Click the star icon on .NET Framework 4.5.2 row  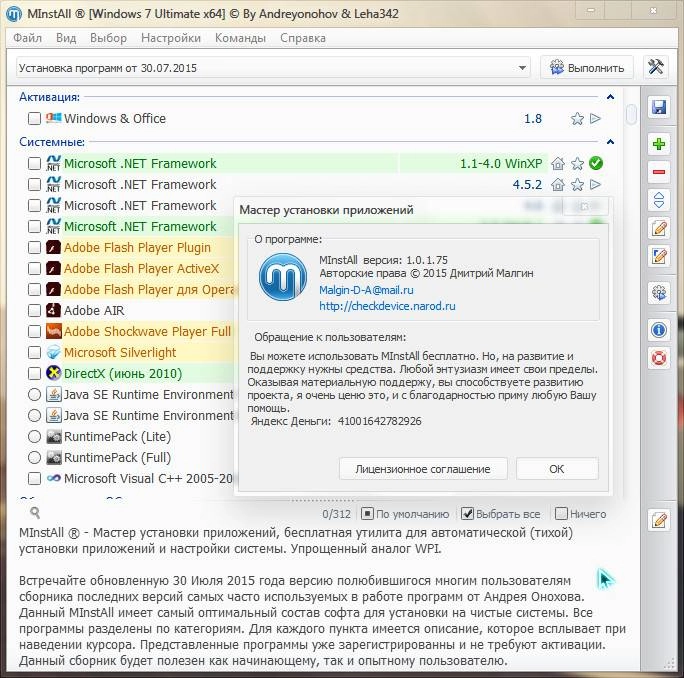point(577,185)
